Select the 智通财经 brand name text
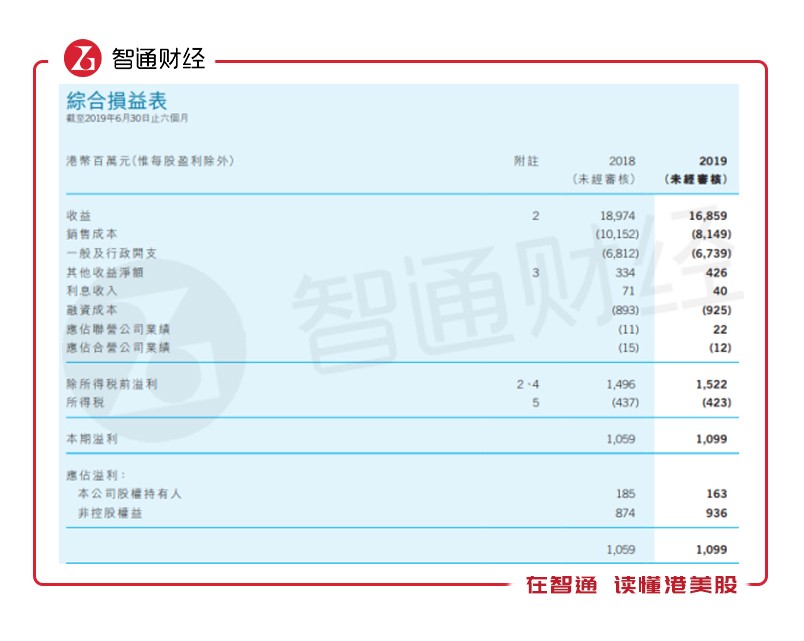804x641 pixels. [x=160, y=55]
